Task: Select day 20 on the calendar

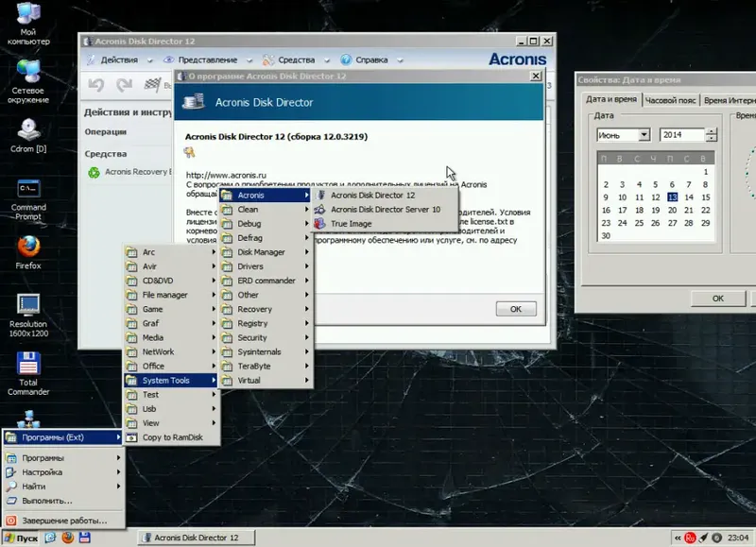Action: pyautogui.click(x=672, y=210)
